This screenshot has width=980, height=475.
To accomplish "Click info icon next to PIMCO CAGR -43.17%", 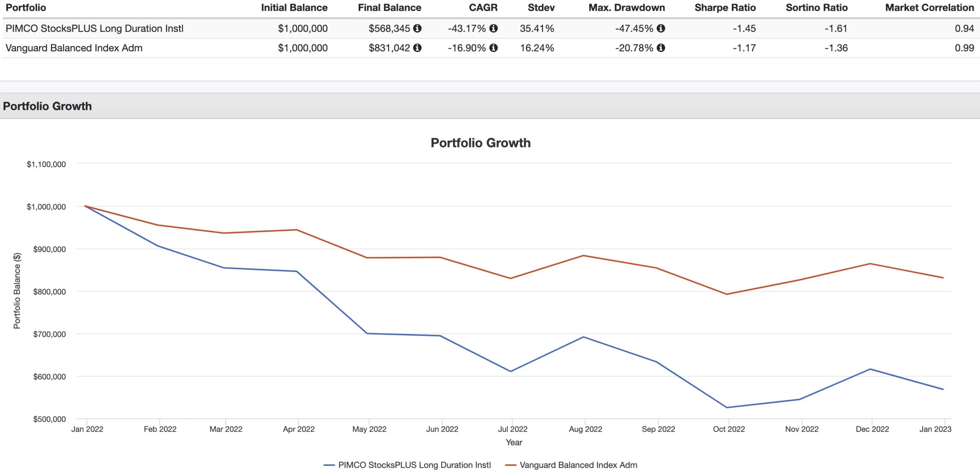I will click(x=493, y=28).
